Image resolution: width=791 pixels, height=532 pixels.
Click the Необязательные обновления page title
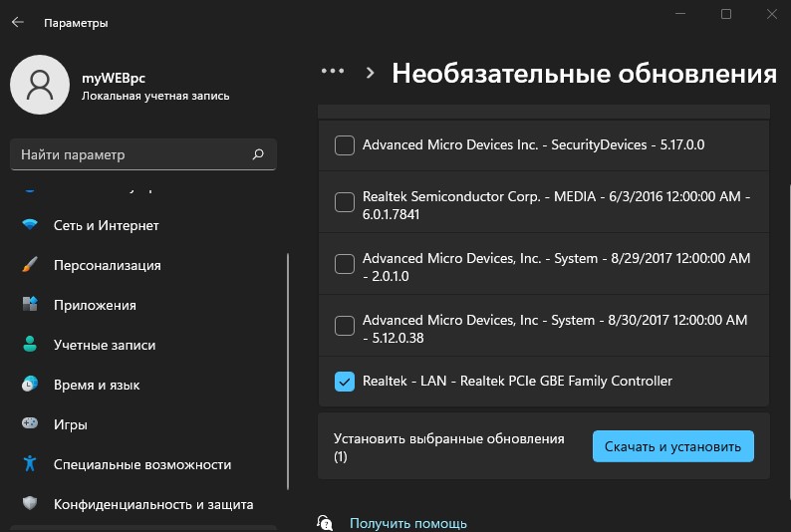click(x=584, y=74)
